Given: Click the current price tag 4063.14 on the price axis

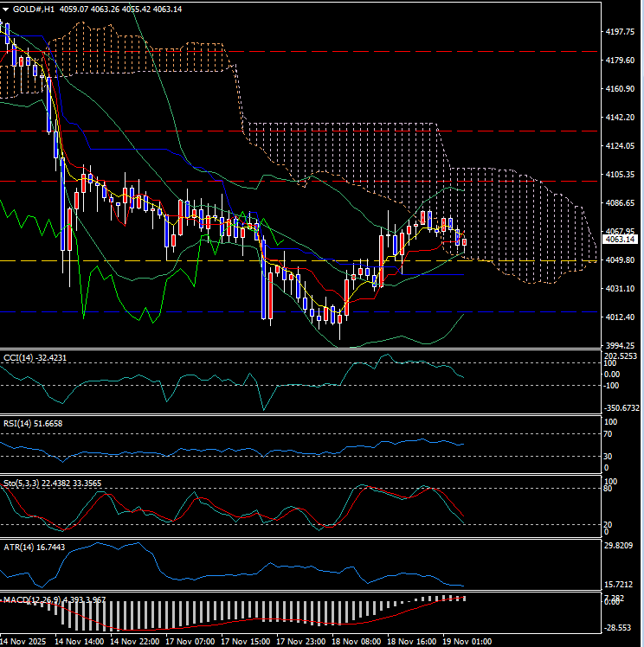Looking at the screenshot, I should [x=620, y=240].
